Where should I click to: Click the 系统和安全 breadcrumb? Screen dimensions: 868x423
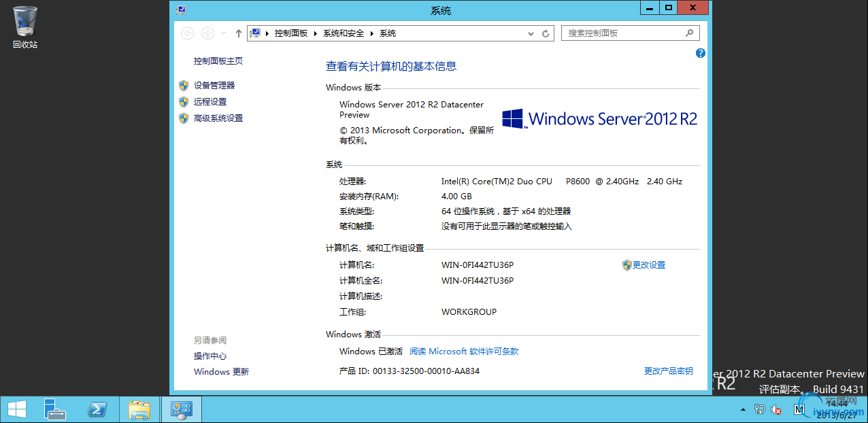pyautogui.click(x=344, y=33)
